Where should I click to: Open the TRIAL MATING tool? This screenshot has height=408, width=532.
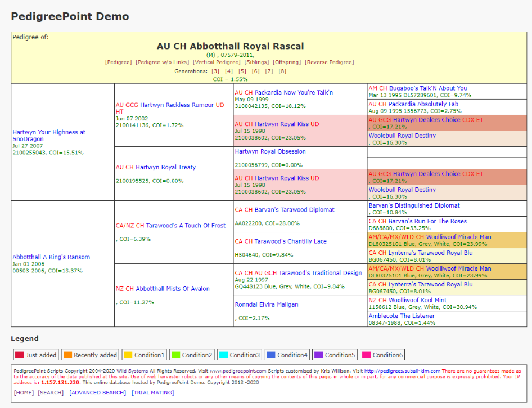click(152, 393)
